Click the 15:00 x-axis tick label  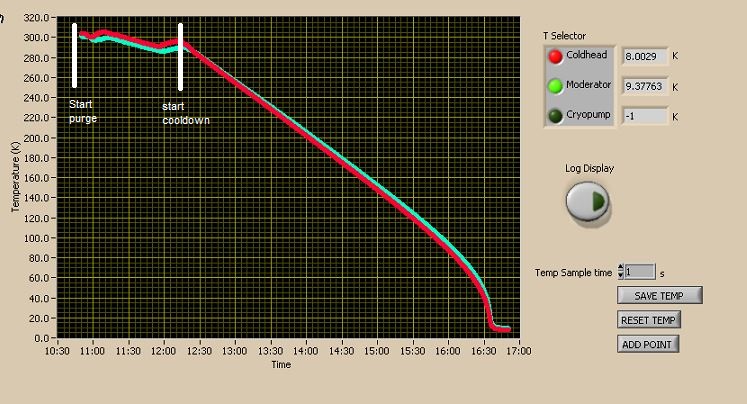(x=376, y=351)
